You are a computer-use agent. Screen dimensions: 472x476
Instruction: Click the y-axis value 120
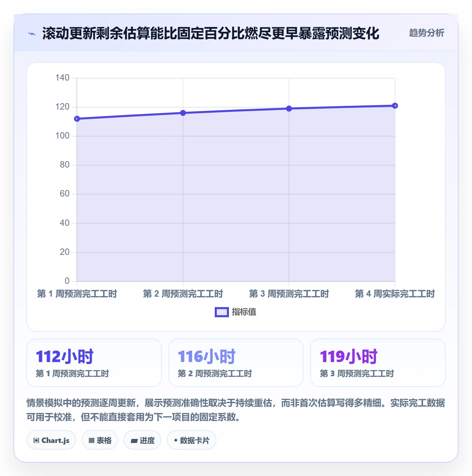[62, 107]
